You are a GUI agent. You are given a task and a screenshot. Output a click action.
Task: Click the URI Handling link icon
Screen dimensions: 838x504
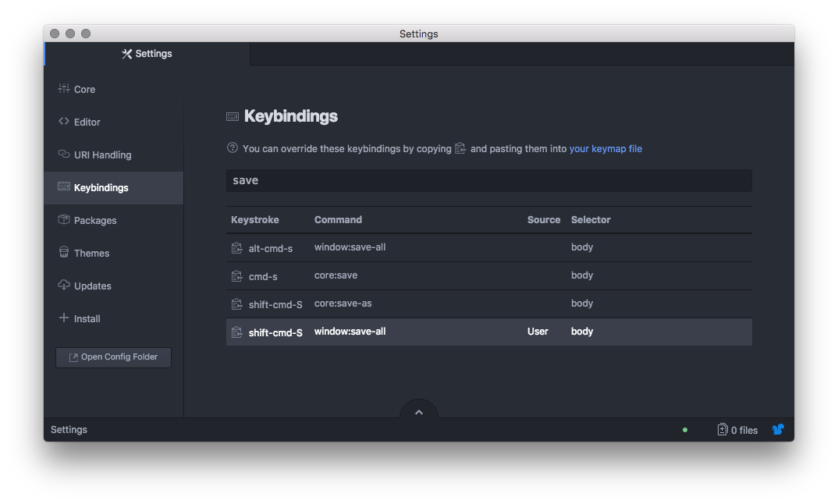click(x=64, y=154)
